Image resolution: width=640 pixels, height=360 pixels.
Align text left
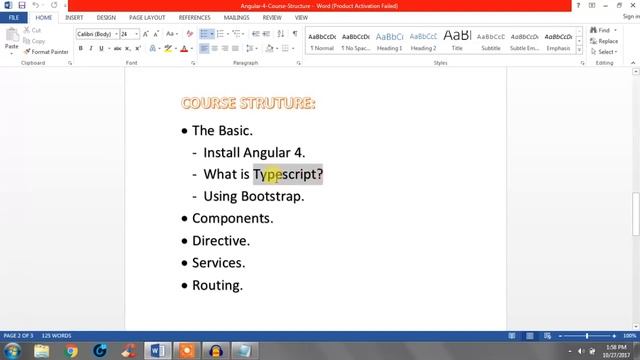pos(204,49)
